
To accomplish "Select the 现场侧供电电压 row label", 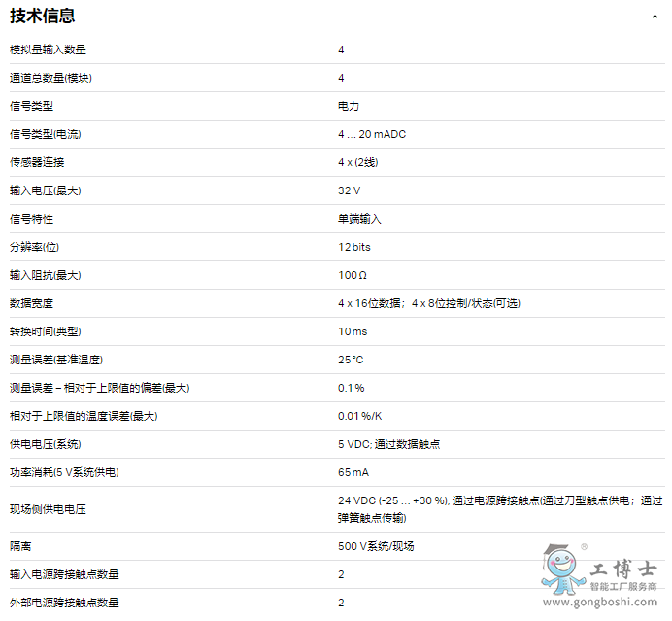I will point(48,508).
